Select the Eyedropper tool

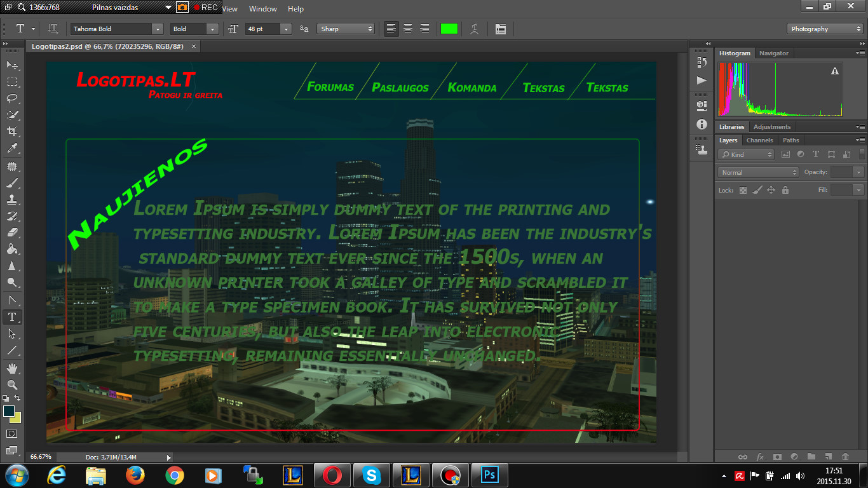pos(12,149)
